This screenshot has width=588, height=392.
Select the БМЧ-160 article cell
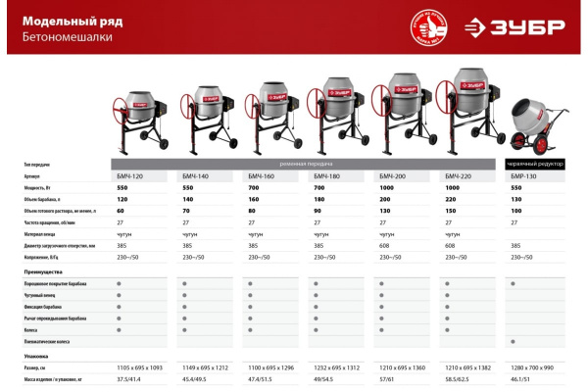tap(270, 176)
